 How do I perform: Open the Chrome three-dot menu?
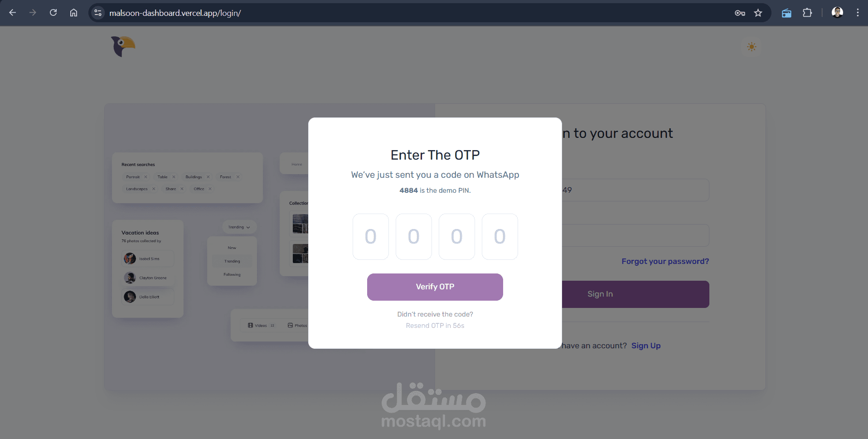858,13
